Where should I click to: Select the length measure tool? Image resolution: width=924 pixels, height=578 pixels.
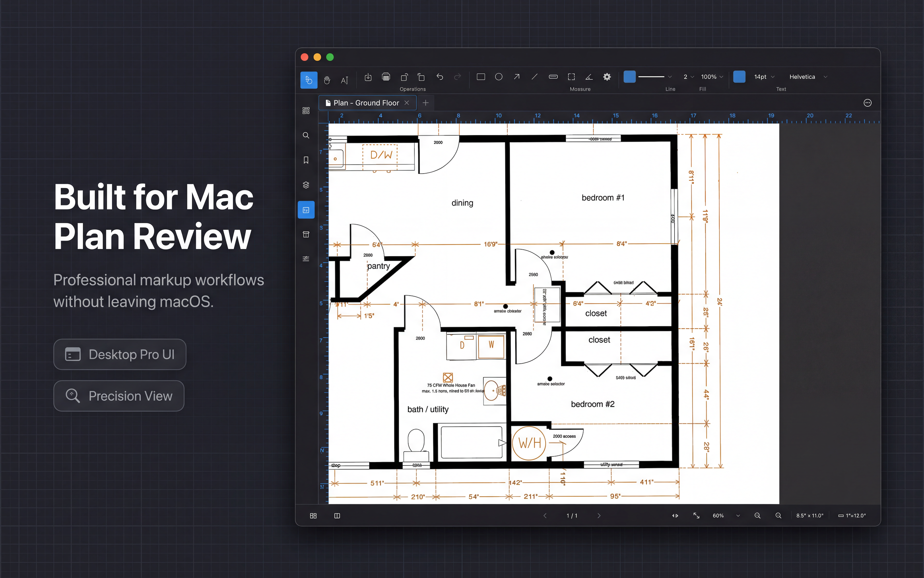point(553,77)
